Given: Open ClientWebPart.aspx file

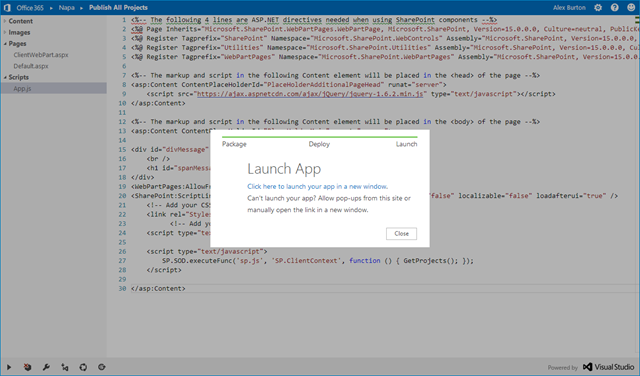Looking at the screenshot, I should pos(41,55).
